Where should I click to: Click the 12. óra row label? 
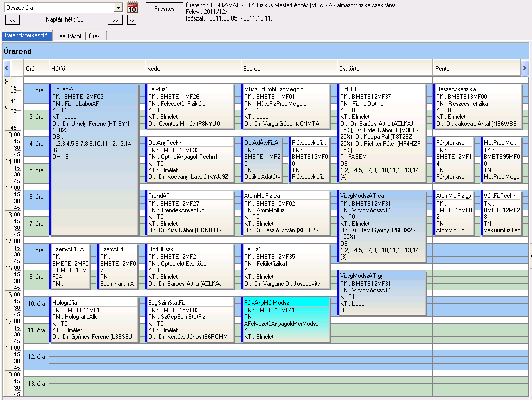click(x=36, y=357)
